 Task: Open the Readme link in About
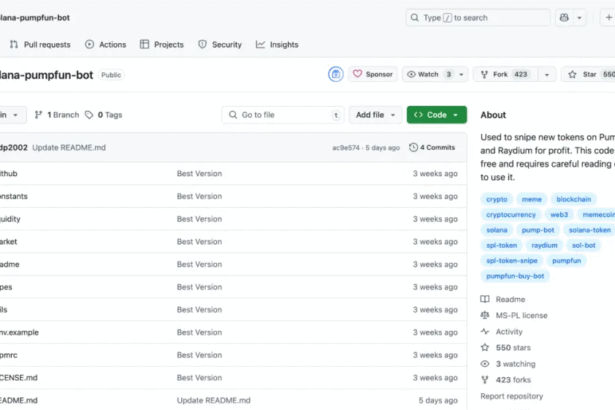[x=509, y=299]
